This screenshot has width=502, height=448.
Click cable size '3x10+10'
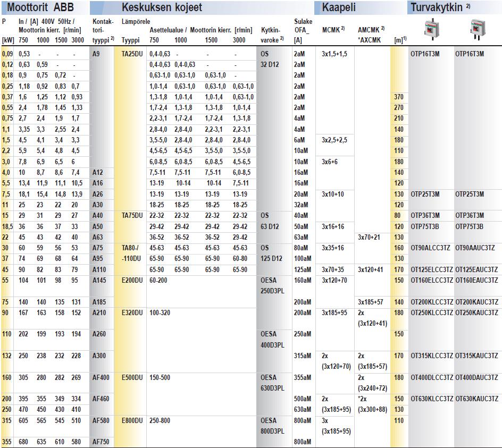click(x=333, y=195)
